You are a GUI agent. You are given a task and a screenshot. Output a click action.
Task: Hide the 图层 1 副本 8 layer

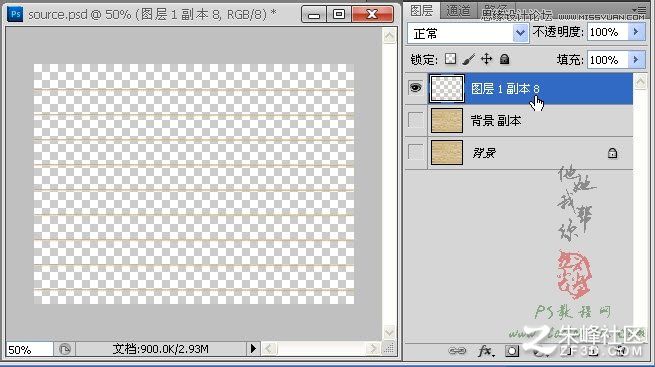click(x=415, y=88)
